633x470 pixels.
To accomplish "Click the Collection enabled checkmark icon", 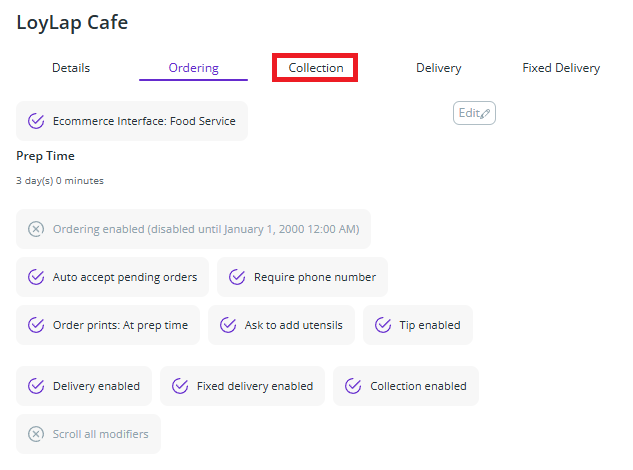I will (353, 386).
